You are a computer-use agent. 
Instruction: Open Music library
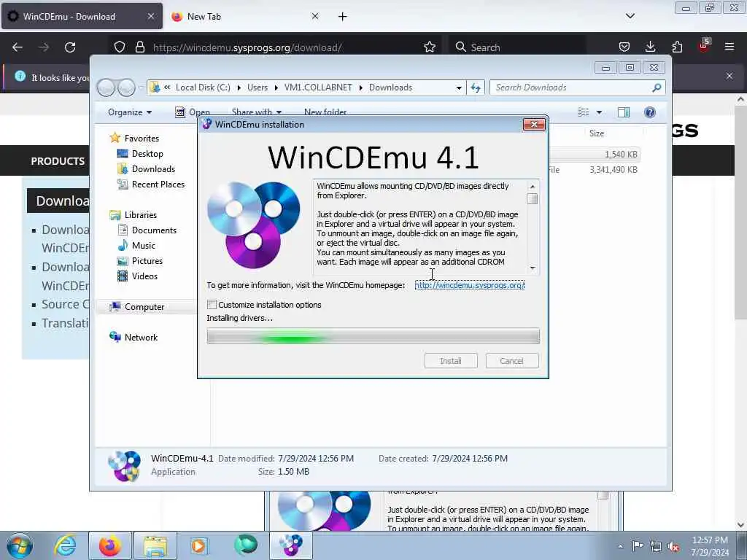coord(144,245)
